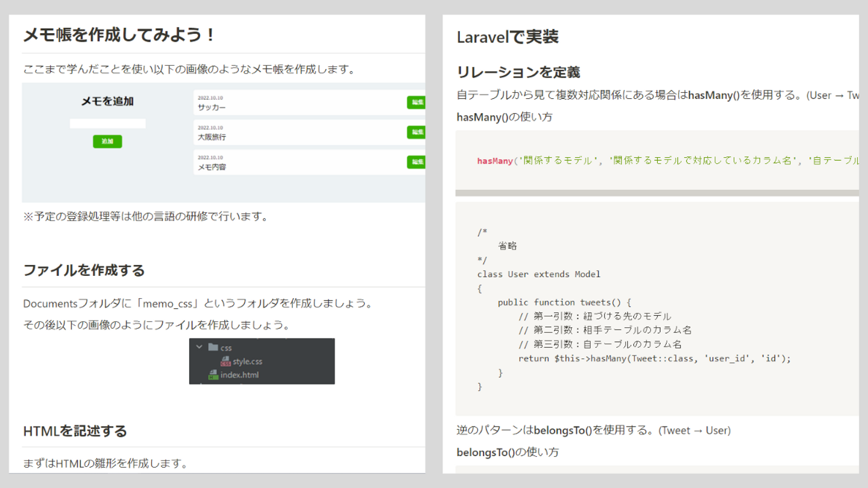Screen dimensions: 868x488
Task: Click the return $this->hasMany code line
Action: click(x=654, y=358)
